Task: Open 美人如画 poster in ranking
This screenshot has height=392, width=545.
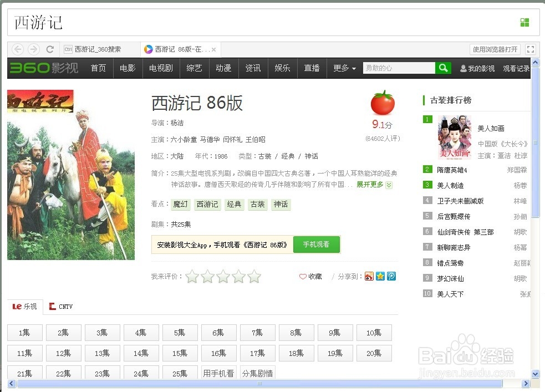Action: (x=455, y=138)
